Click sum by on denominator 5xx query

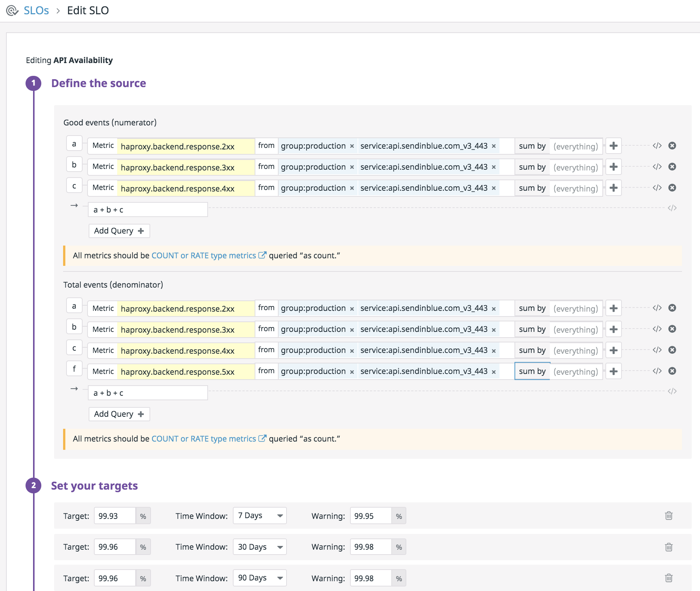click(x=532, y=371)
